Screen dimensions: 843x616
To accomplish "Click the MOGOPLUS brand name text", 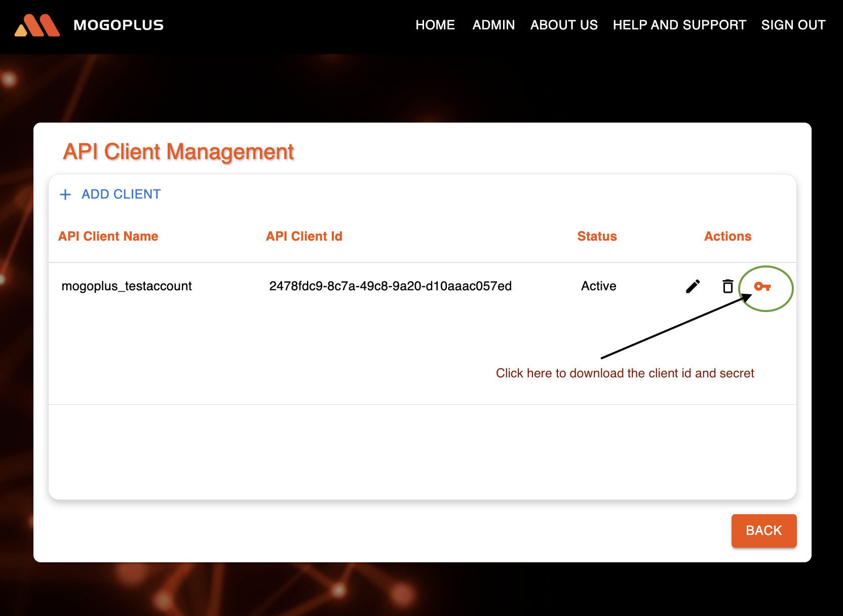I will (119, 25).
